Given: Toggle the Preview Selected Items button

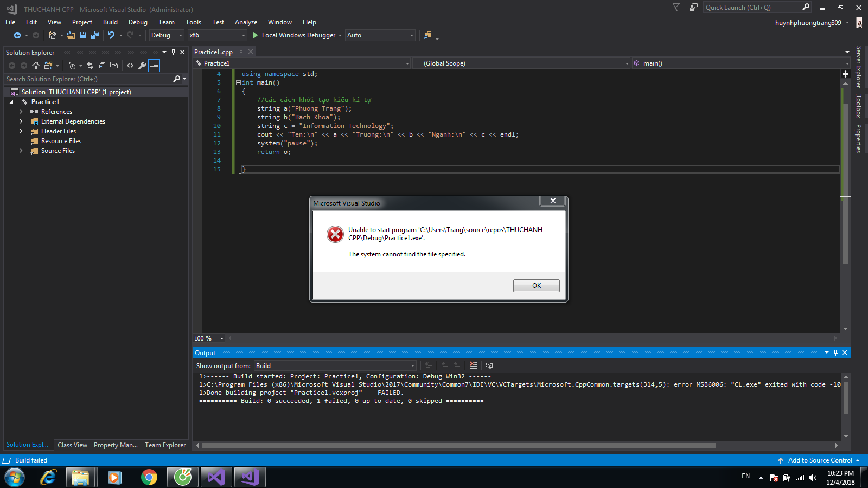Looking at the screenshot, I should pos(155,66).
